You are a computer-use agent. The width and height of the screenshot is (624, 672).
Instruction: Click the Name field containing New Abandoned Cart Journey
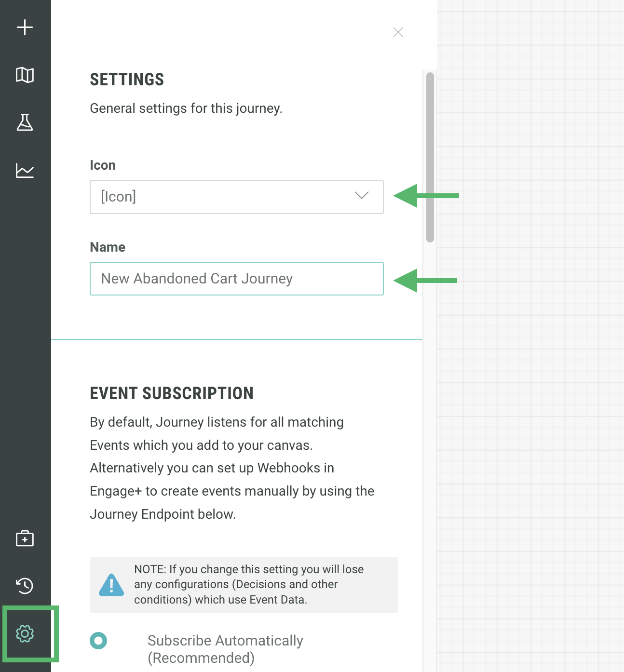tap(236, 279)
